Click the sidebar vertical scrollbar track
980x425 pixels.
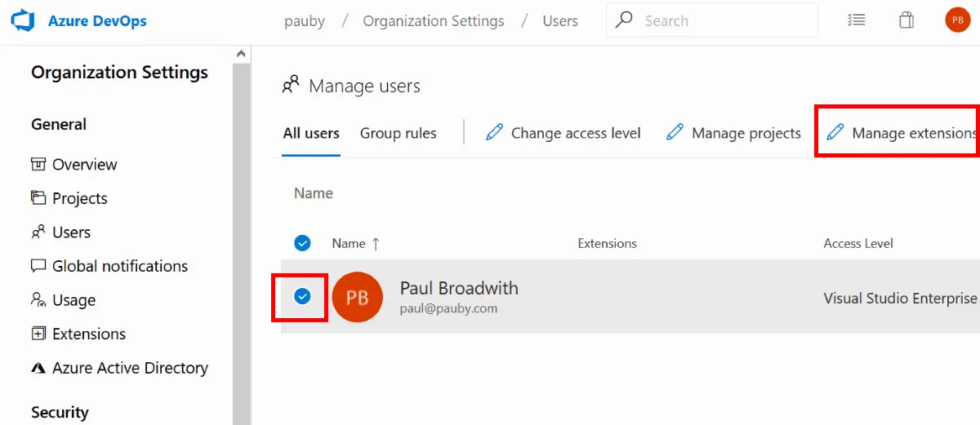click(241, 245)
